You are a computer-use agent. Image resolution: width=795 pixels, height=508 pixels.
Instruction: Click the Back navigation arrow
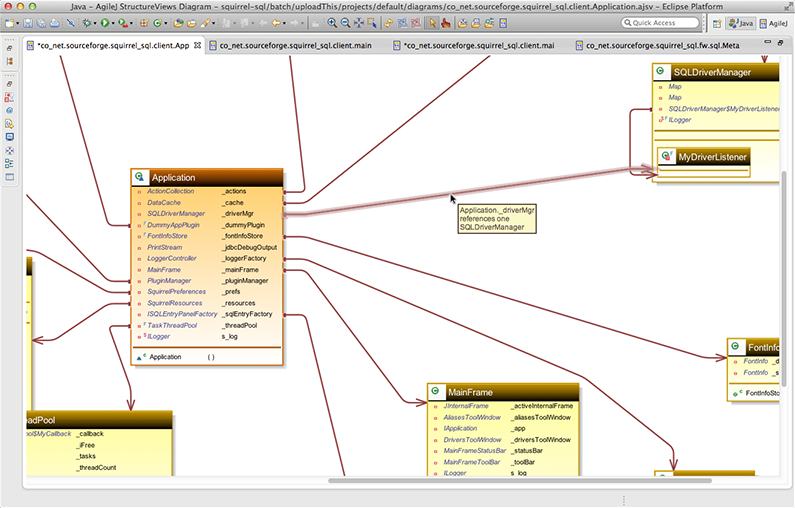[x=276, y=23]
